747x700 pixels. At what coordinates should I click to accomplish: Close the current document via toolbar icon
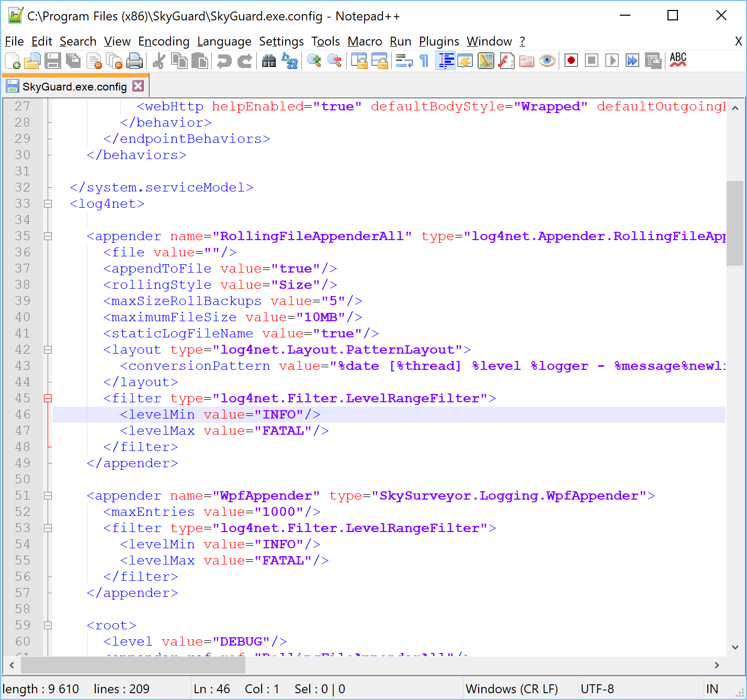[x=94, y=61]
